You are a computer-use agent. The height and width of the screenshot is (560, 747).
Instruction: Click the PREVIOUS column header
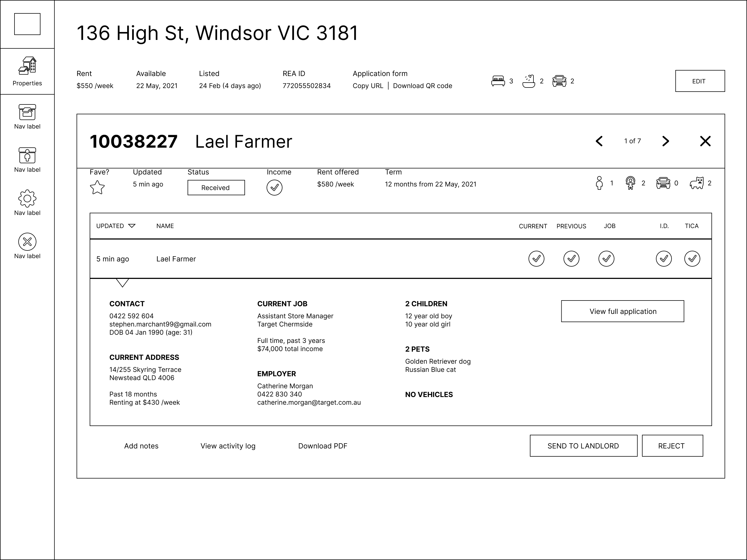tap(571, 226)
